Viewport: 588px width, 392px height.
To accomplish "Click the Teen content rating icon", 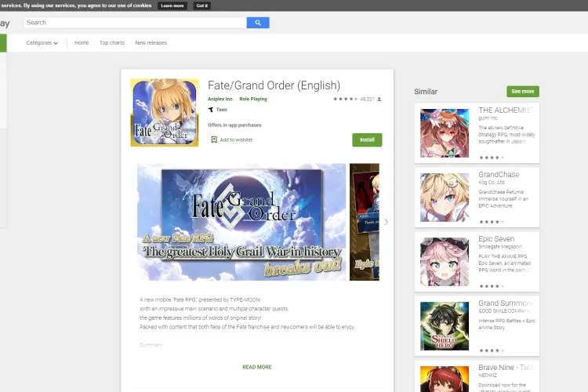I will click(x=211, y=110).
